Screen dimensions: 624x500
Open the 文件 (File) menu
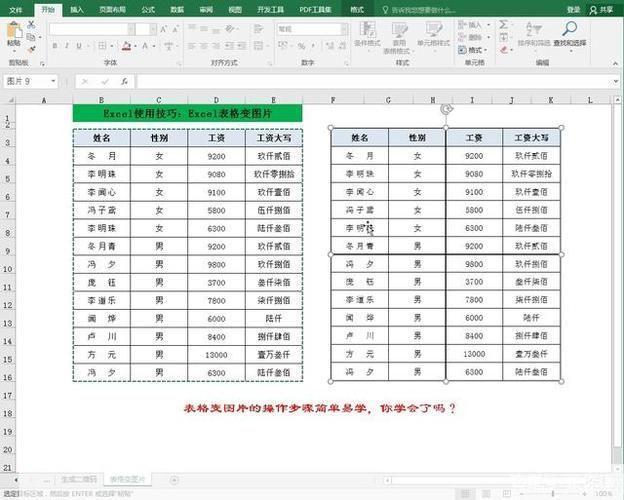click(16, 10)
